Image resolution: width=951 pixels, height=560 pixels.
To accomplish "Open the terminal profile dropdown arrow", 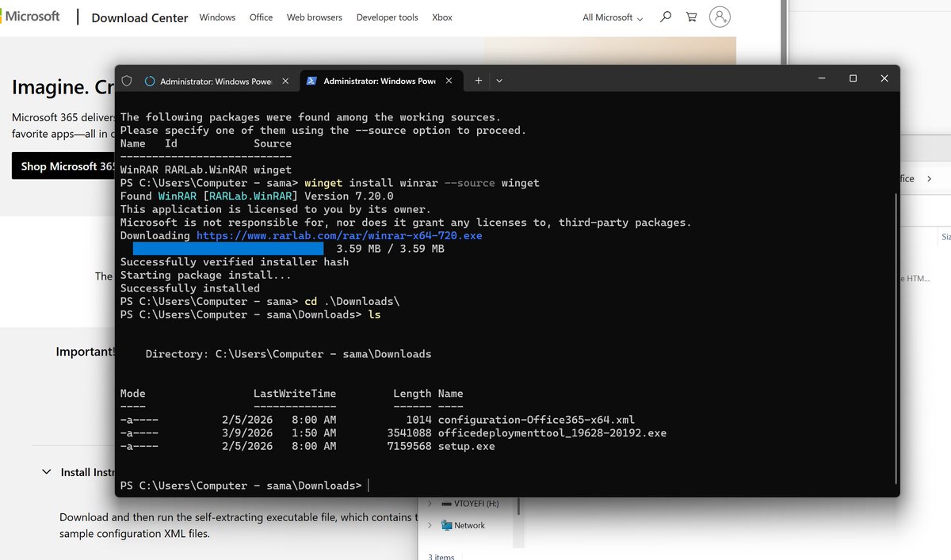I will pos(499,80).
